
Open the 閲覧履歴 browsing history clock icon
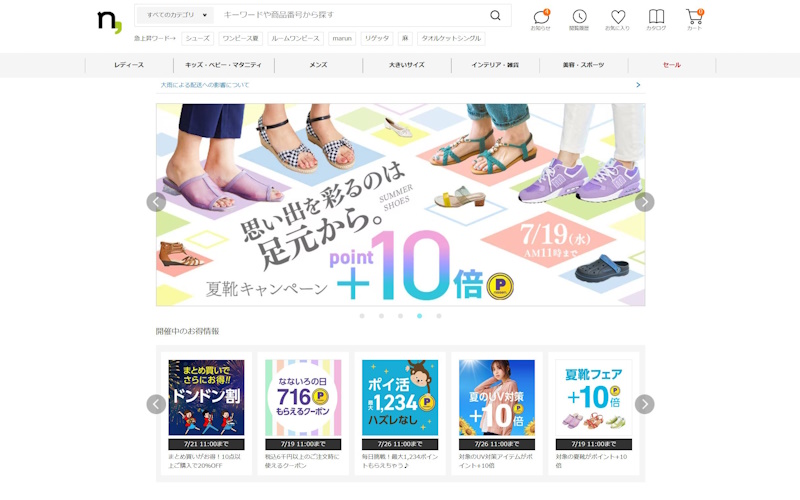[579, 17]
